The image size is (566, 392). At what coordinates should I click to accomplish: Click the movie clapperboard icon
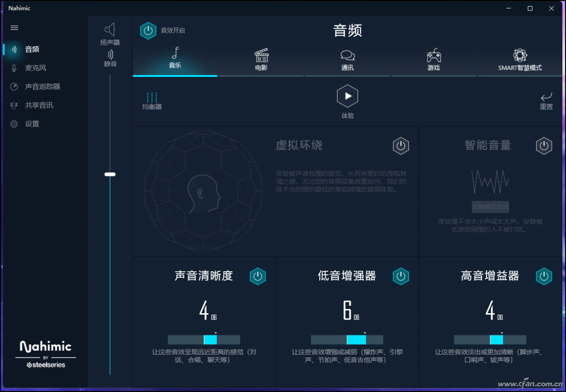point(261,55)
